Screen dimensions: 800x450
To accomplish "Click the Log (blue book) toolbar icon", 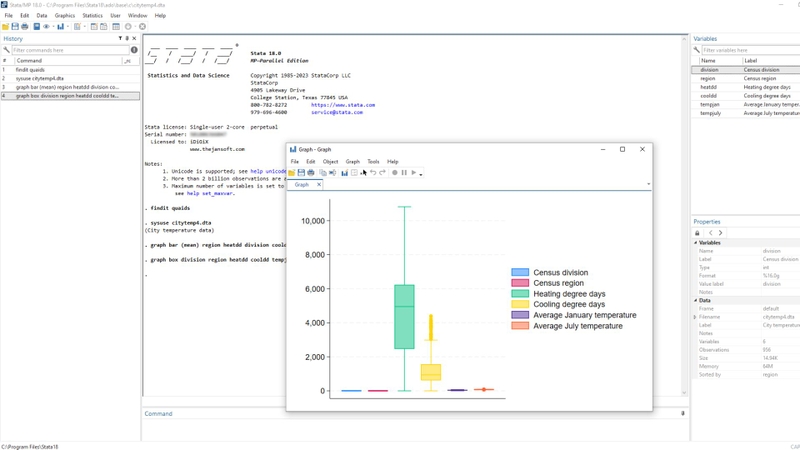I will [37, 27].
